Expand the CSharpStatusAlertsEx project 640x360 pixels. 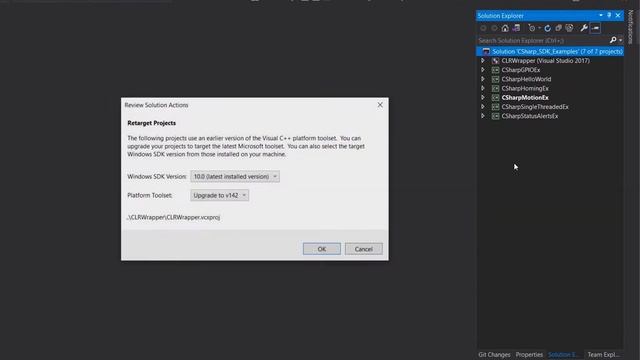[483, 116]
